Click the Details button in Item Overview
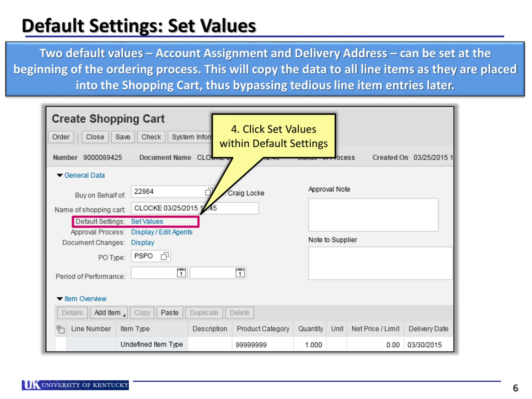This screenshot has width=532, height=399. pos(72,313)
